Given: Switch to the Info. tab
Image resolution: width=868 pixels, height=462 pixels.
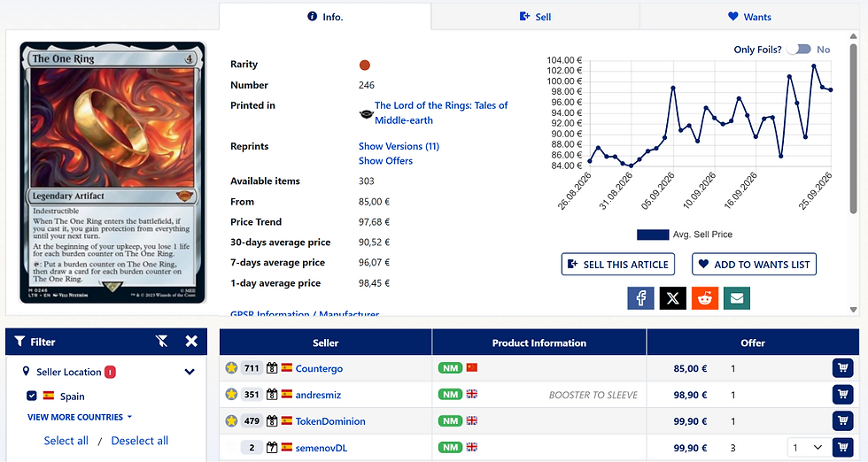Looking at the screenshot, I should coord(325,17).
